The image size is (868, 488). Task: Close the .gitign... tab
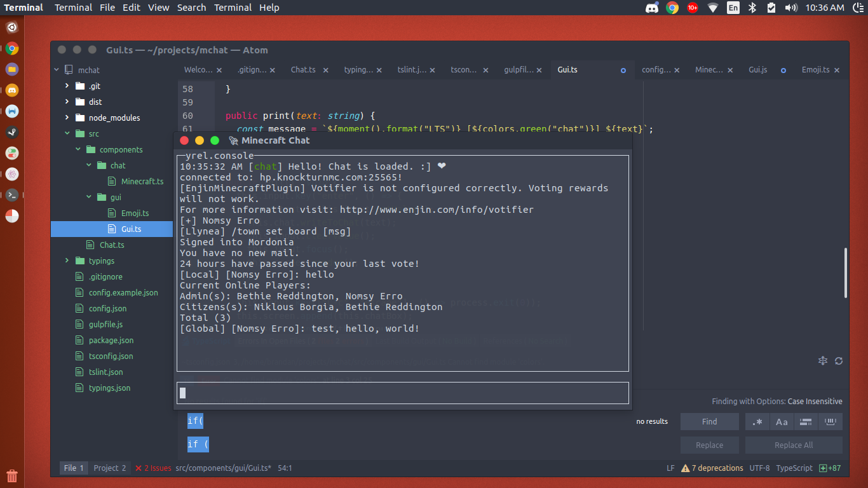click(273, 71)
